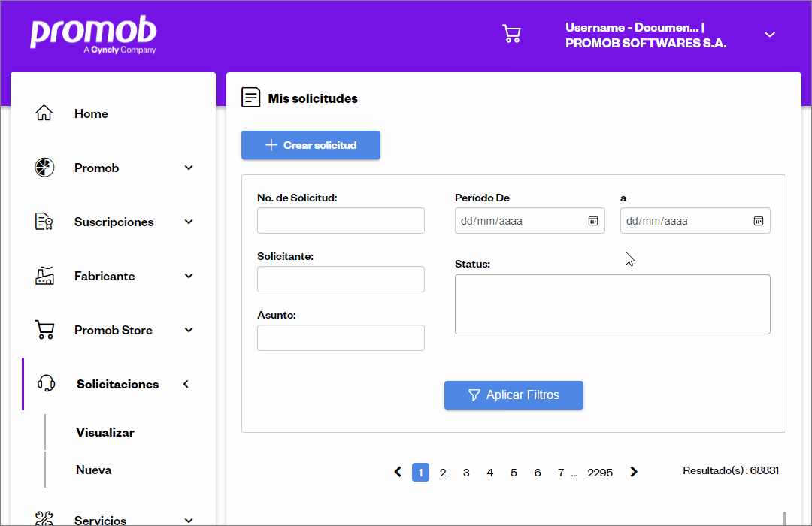The image size is (812, 526).
Task: Focus the Período De date field
Action: [x=530, y=221]
